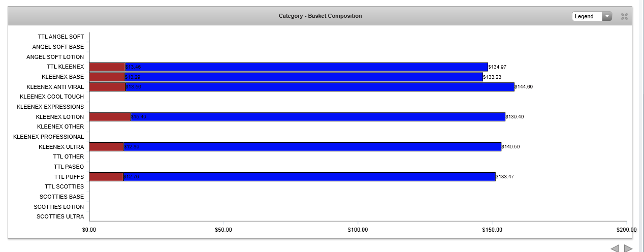Select blue segment of TTL PUFFS bar
The image size is (644, 252).
(310, 177)
